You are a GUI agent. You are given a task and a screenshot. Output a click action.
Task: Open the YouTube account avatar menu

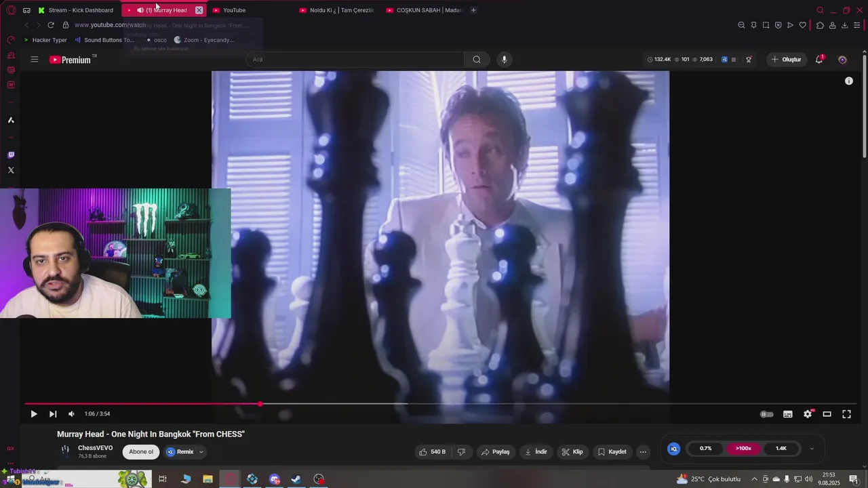(842, 60)
